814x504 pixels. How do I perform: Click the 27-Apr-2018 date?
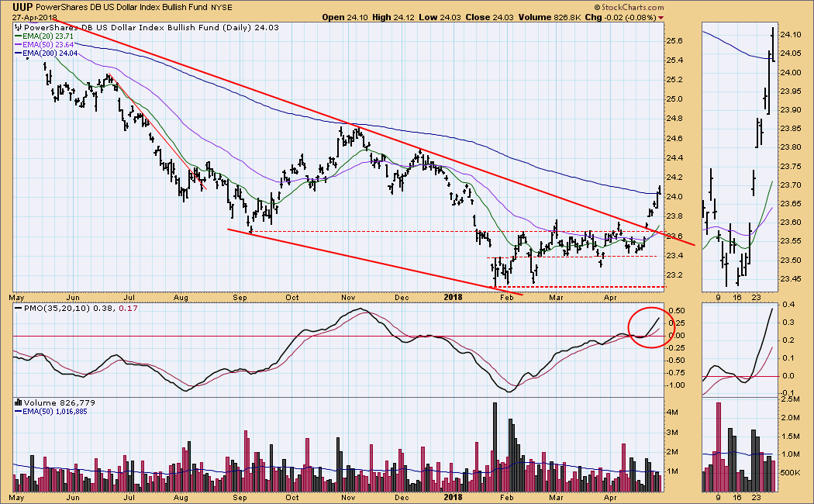click(x=35, y=17)
